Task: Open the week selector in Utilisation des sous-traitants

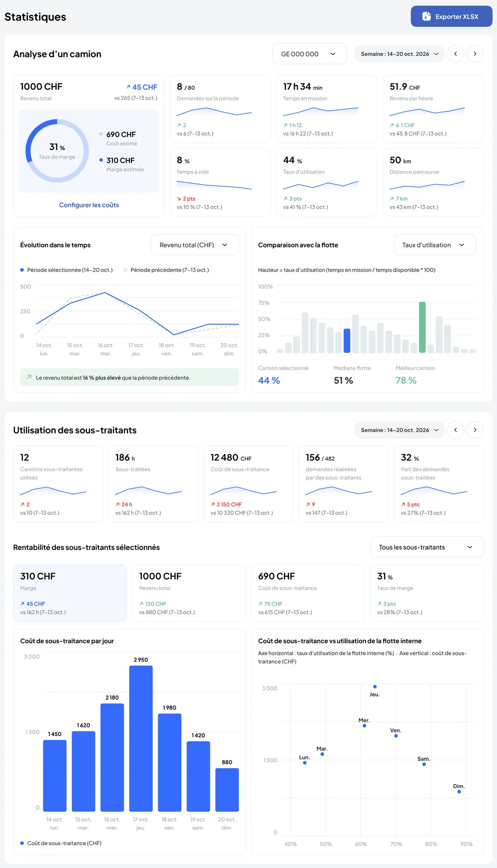Action: coord(400,430)
